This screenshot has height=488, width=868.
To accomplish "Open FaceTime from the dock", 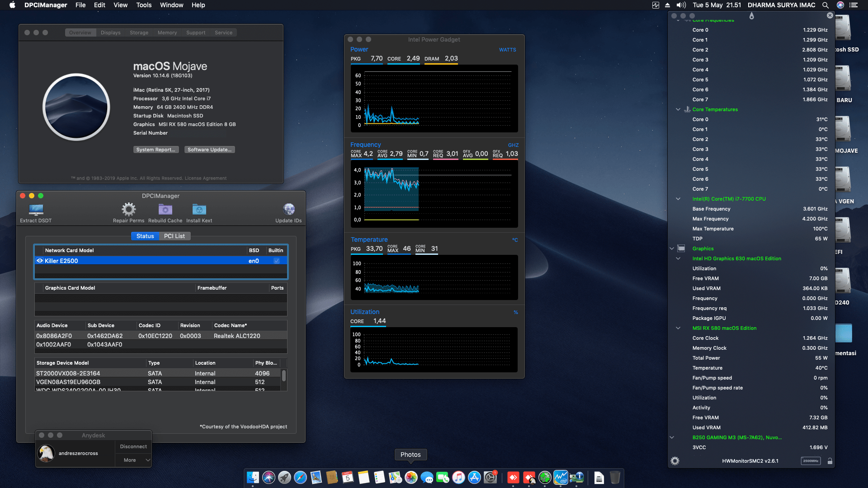I will coord(443,478).
